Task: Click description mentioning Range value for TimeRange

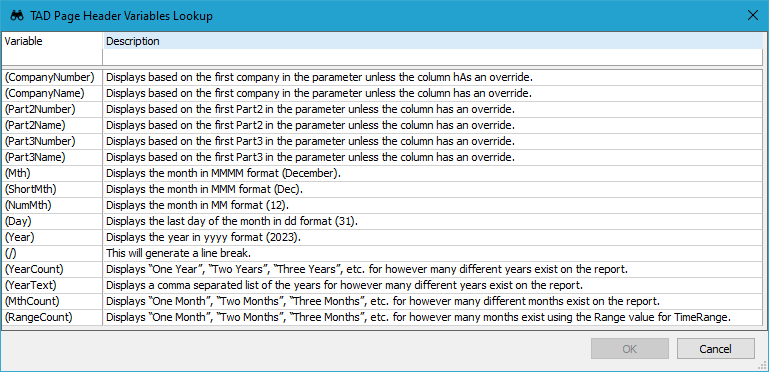Action: point(418,318)
